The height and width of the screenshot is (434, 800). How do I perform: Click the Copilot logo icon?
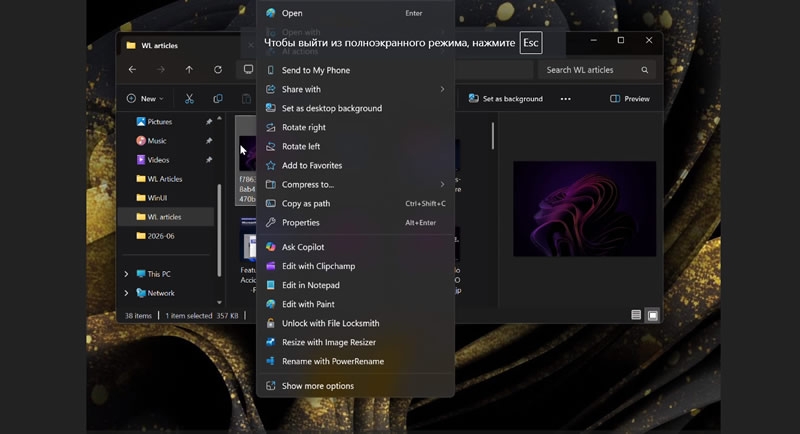[x=271, y=247]
